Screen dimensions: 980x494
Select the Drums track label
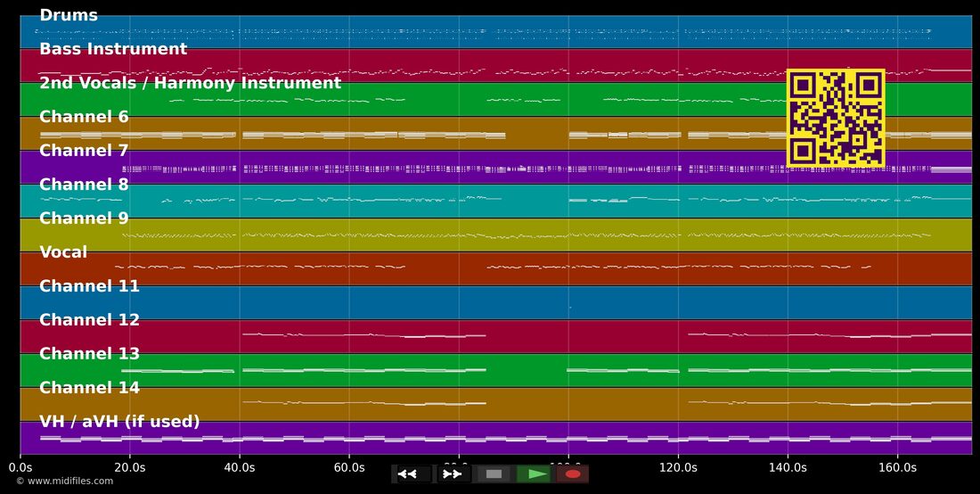point(68,15)
